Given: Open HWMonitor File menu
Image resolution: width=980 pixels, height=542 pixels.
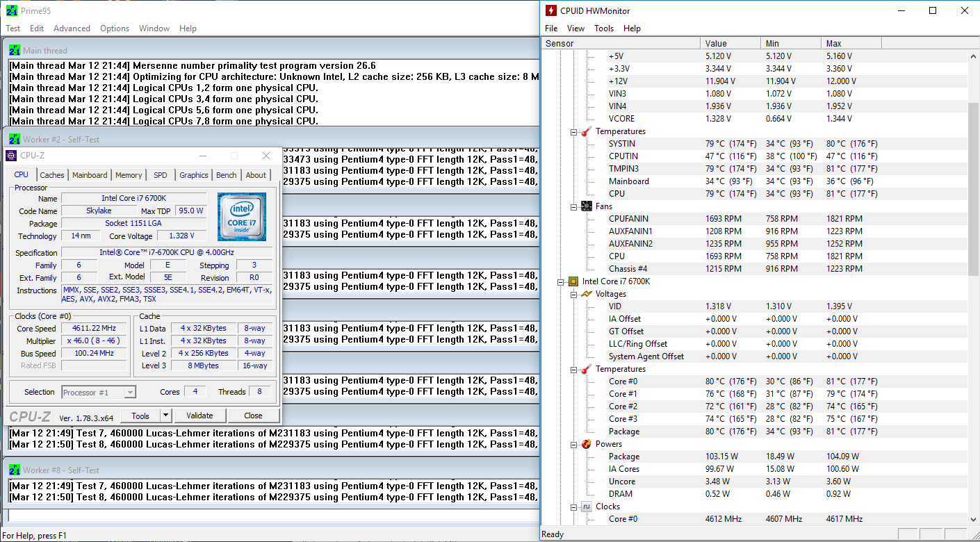Looking at the screenshot, I should [x=551, y=28].
